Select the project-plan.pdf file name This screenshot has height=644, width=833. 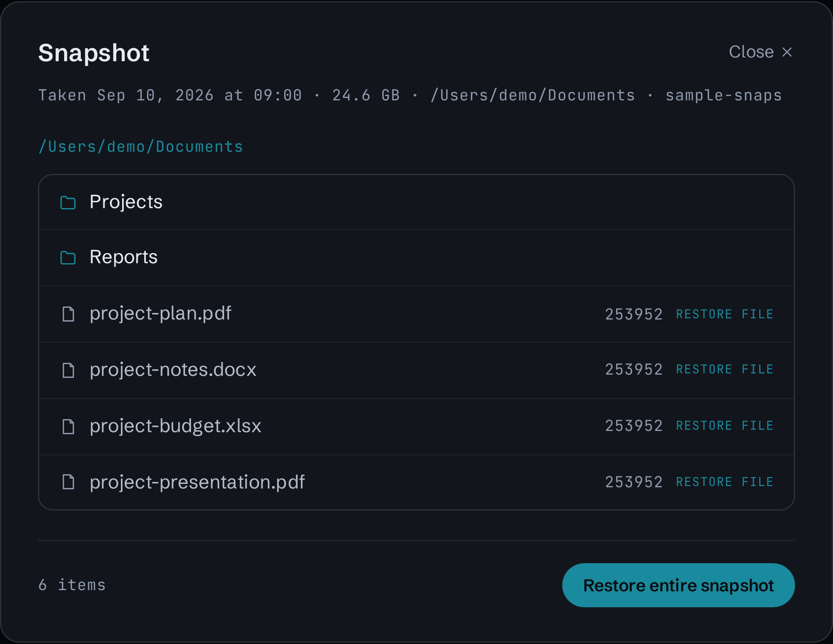pos(160,313)
